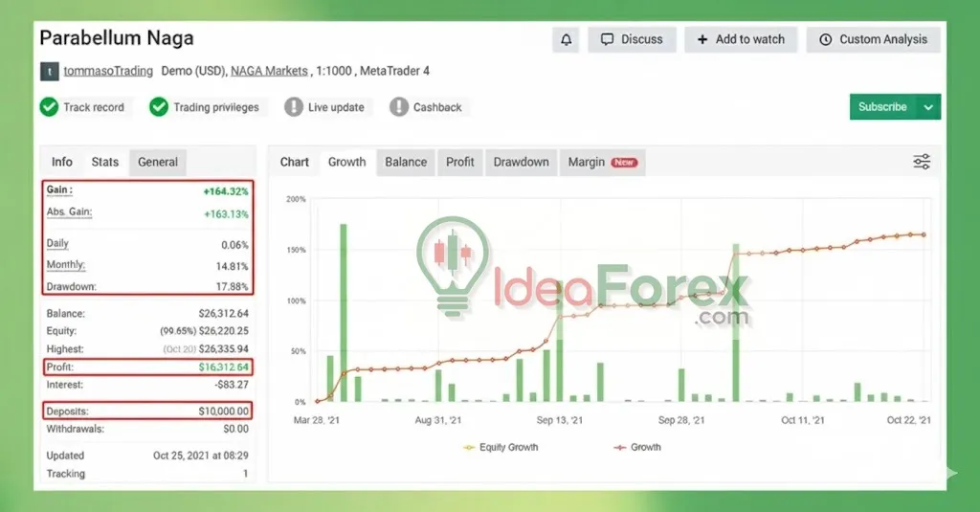Click the notification bell icon

[566, 39]
